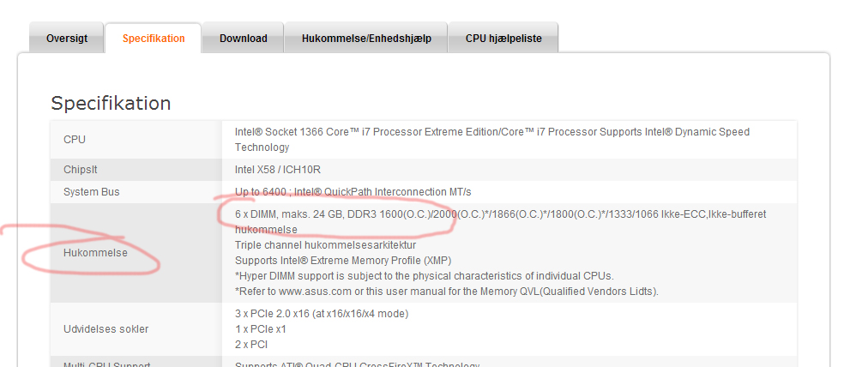The image size is (868, 367).
Task: Go to the CPU hjælpeliste tab
Action: [x=503, y=39]
